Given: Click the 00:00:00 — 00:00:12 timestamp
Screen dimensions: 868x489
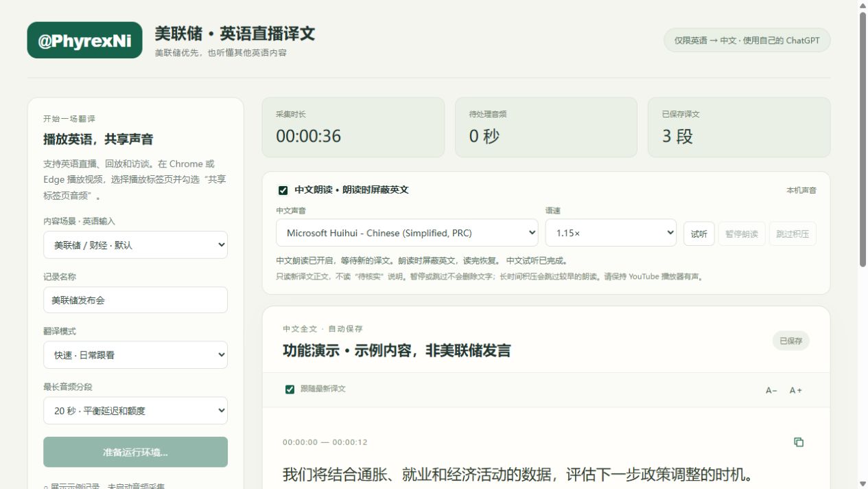Looking at the screenshot, I should (x=325, y=442).
